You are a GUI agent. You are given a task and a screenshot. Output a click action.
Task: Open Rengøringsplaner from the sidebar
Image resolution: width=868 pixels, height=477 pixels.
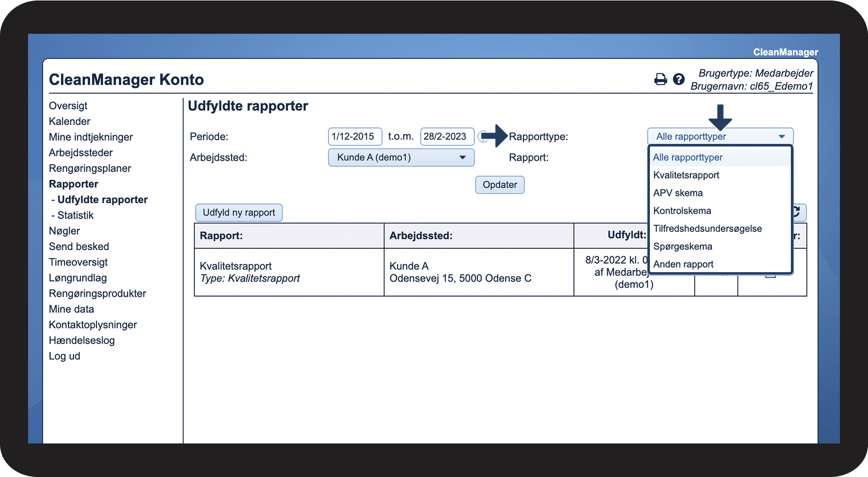point(90,168)
